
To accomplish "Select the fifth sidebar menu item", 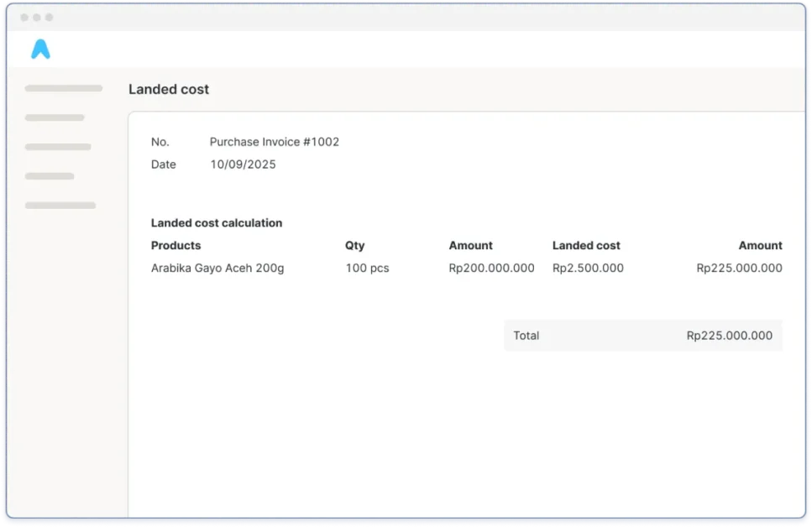I will (60, 206).
